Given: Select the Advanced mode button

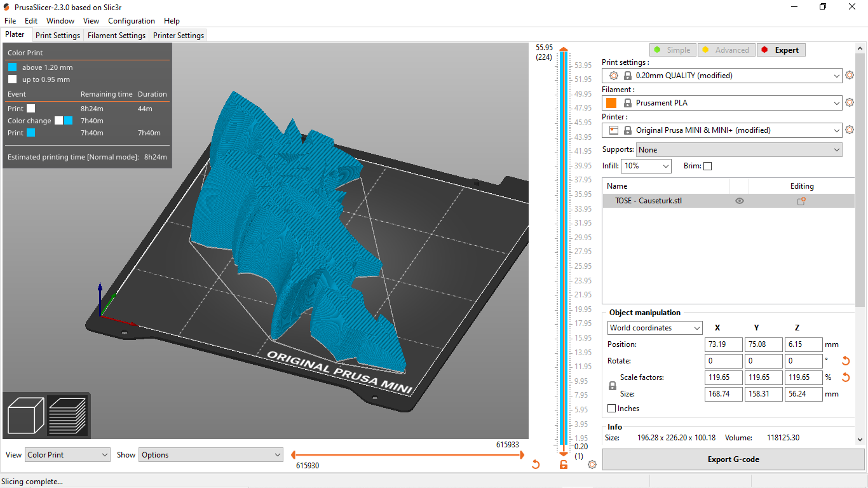Looking at the screenshot, I should click(726, 50).
